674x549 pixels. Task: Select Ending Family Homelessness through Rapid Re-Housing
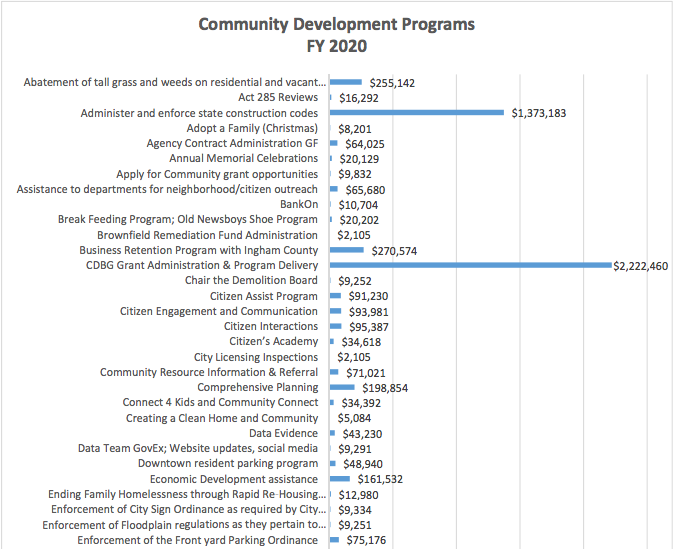click(187, 494)
